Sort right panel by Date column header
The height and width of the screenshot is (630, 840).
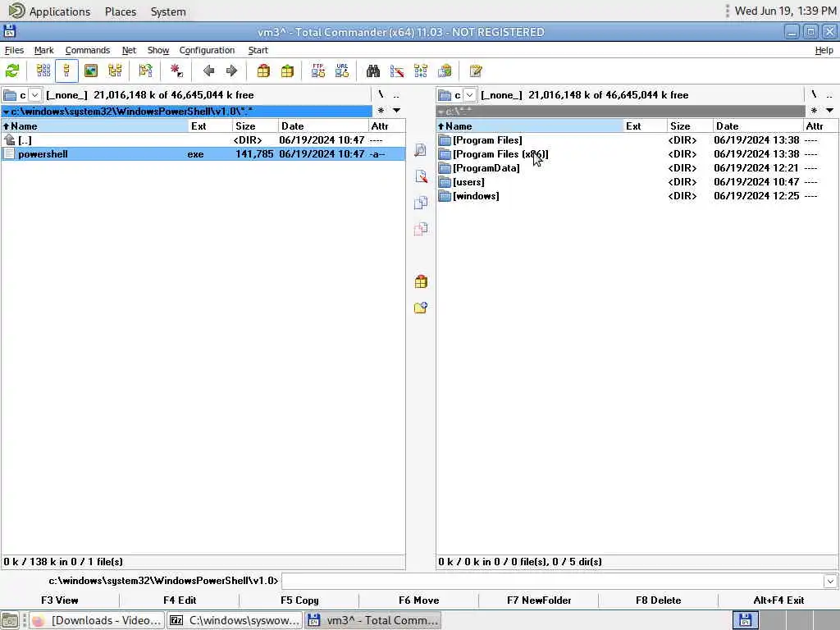coord(756,126)
